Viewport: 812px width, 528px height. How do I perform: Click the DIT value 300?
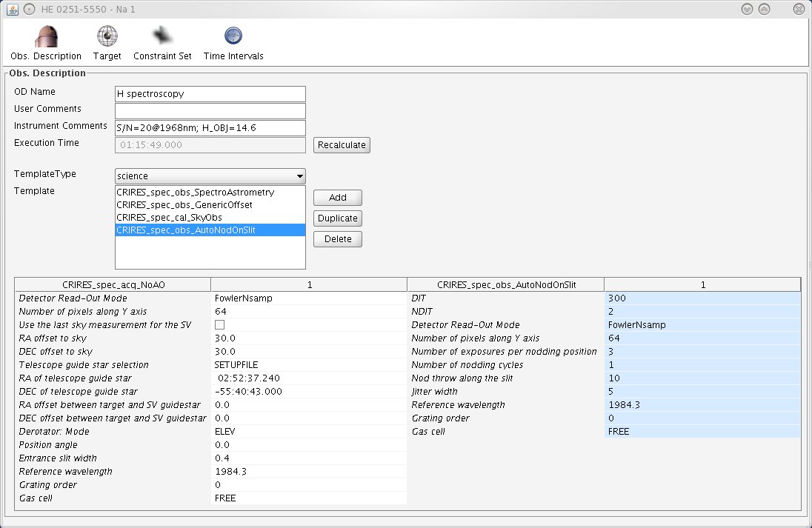coord(702,298)
